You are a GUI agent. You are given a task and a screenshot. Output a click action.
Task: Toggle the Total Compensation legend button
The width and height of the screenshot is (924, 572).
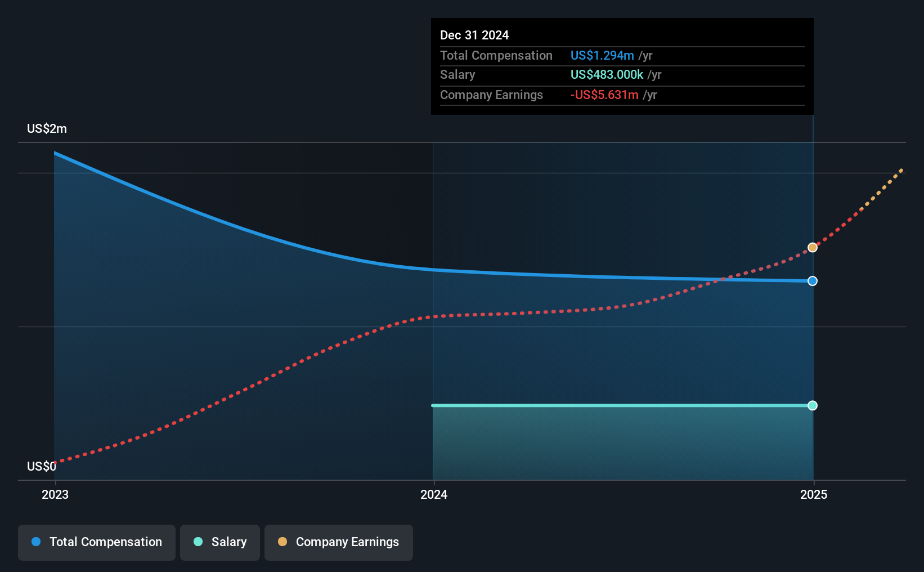pos(97,542)
